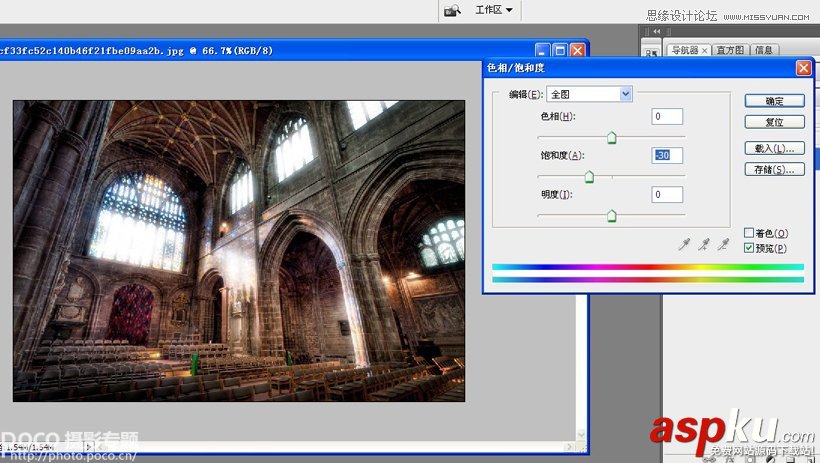820x463 pixels.
Task: Click the 色相(H) hue value field
Action: pos(667,116)
